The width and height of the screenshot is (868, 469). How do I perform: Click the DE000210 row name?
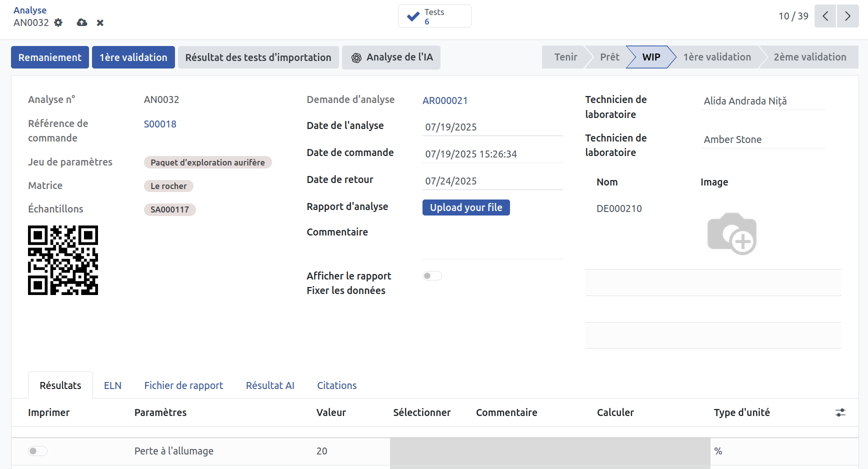click(619, 208)
